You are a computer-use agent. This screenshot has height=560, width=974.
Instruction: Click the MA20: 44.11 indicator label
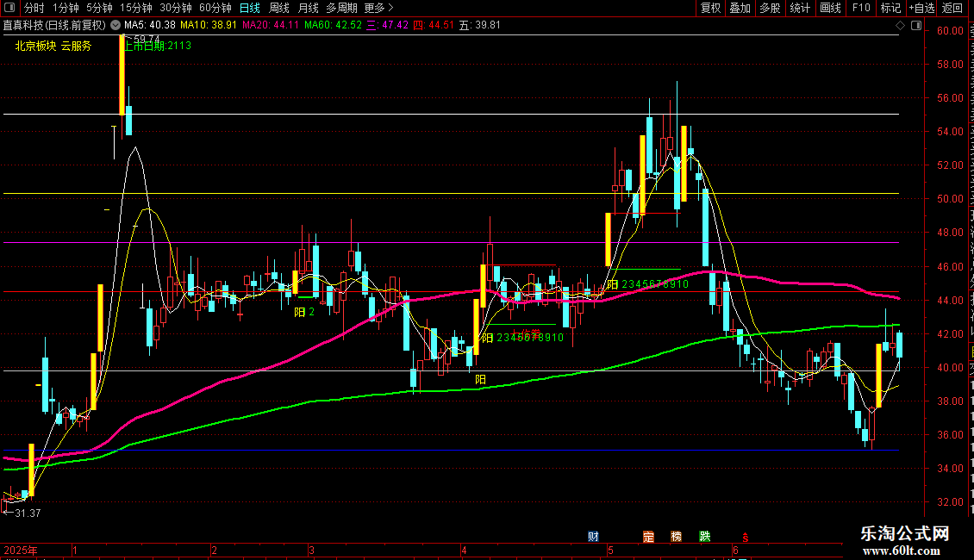270,25
